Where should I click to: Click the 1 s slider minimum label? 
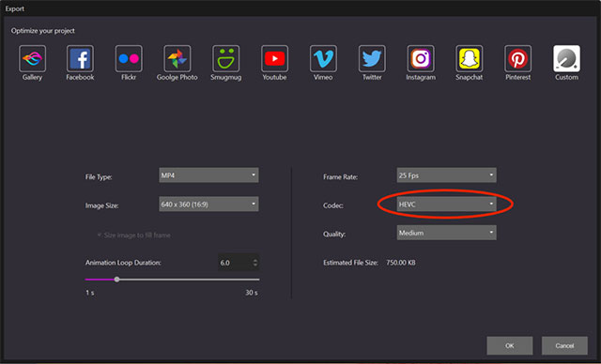(x=90, y=293)
